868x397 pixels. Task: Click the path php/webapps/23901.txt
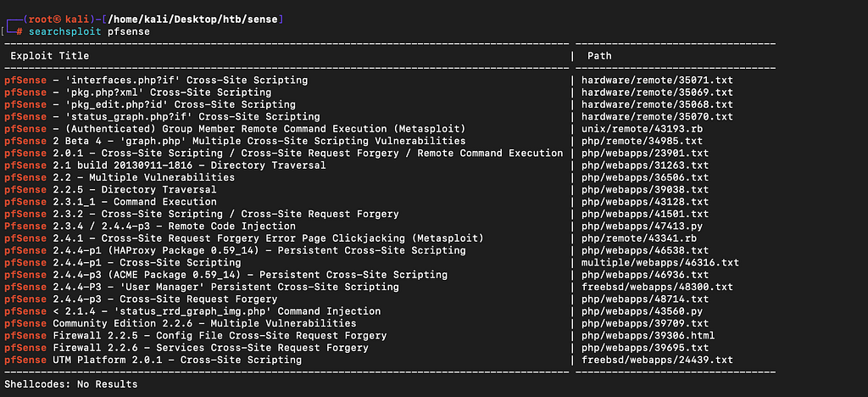tap(645, 154)
